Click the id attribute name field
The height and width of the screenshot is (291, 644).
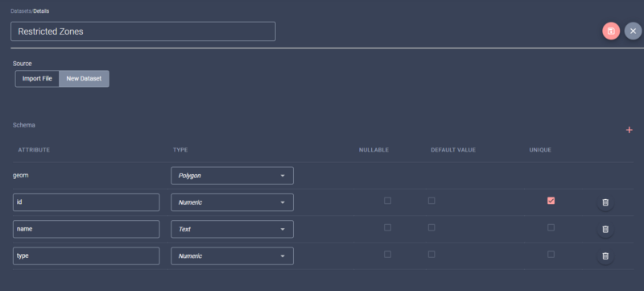[86, 202]
